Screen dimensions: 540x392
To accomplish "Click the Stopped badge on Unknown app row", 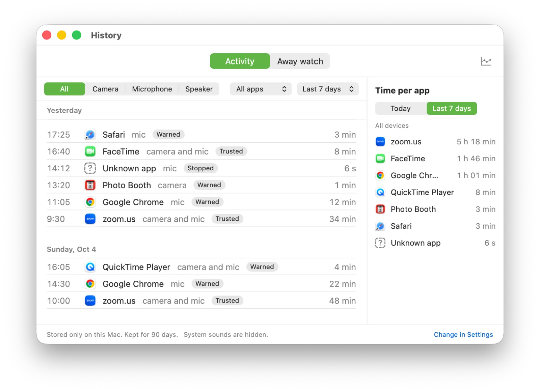I will tap(200, 168).
